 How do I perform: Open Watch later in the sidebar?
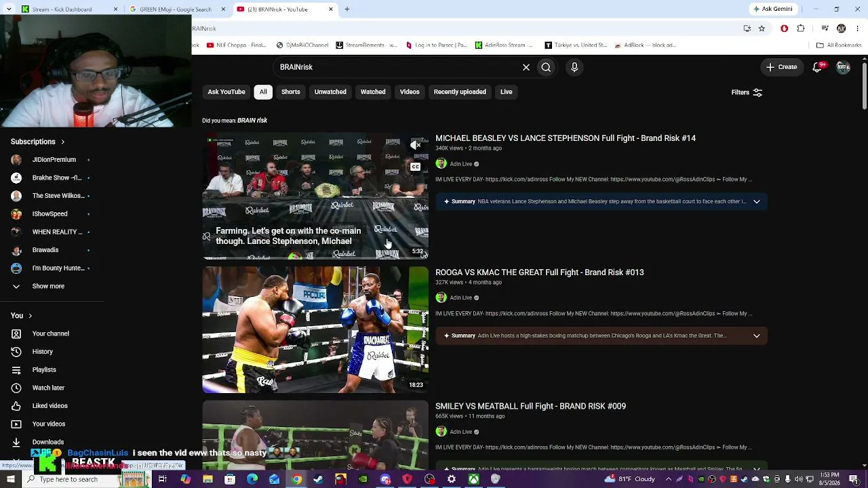[48, 388]
